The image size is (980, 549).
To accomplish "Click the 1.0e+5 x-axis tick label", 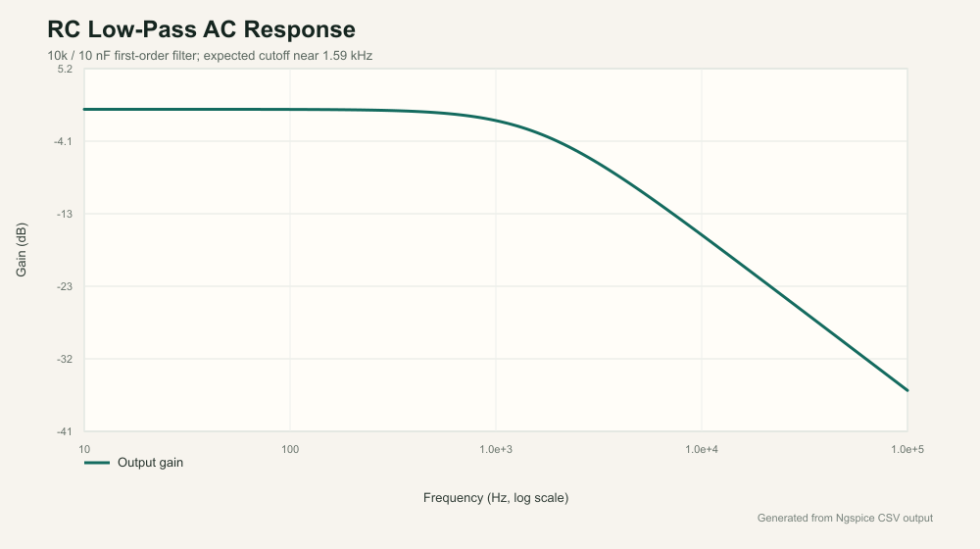I will click(906, 449).
